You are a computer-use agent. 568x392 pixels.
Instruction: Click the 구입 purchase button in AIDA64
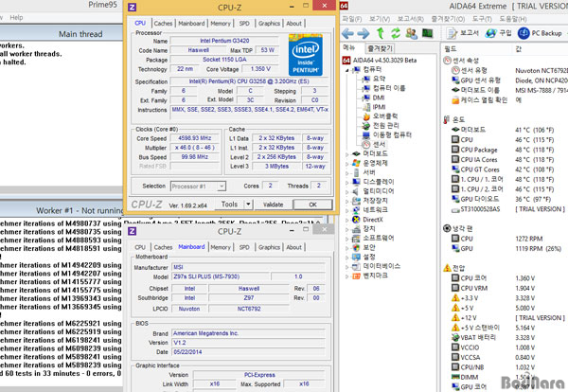click(499, 33)
